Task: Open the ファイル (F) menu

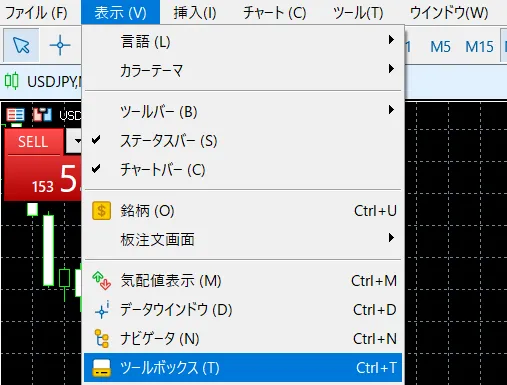Action: (x=36, y=13)
